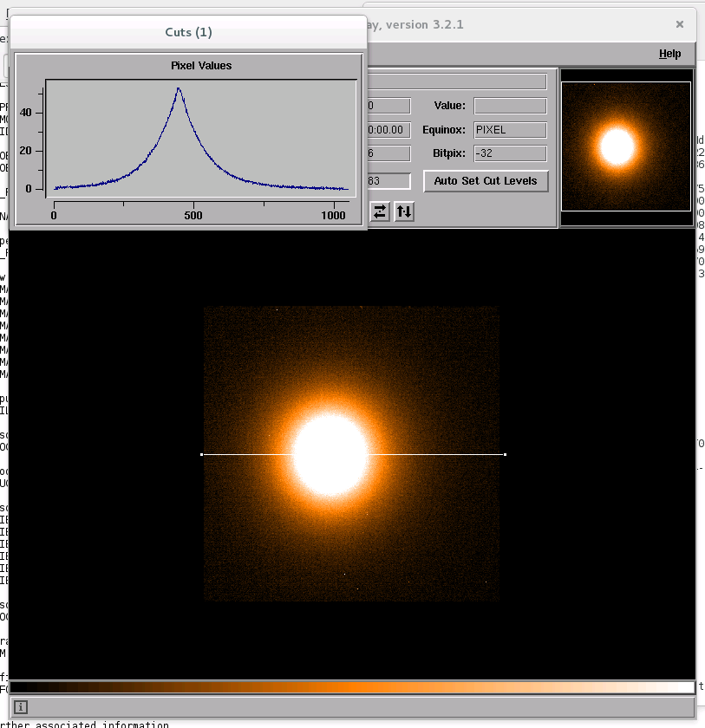Click the long empty field above Value
The height and width of the screenshot is (728, 705).
coord(458,81)
